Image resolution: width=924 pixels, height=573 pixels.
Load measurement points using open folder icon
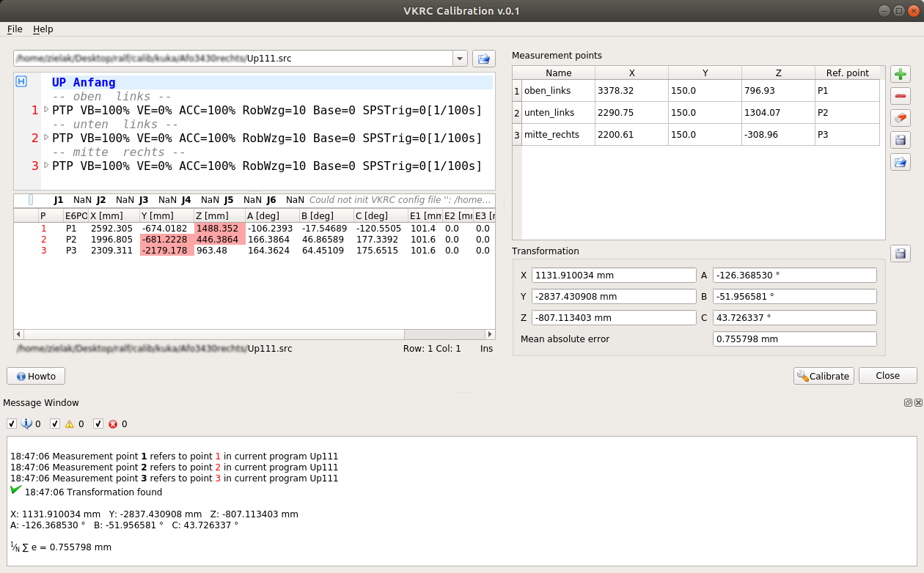click(x=901, y=162)
